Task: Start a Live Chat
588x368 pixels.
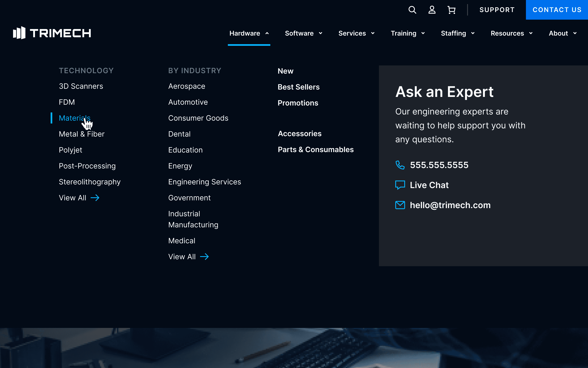Action: [x=429, y=185]
